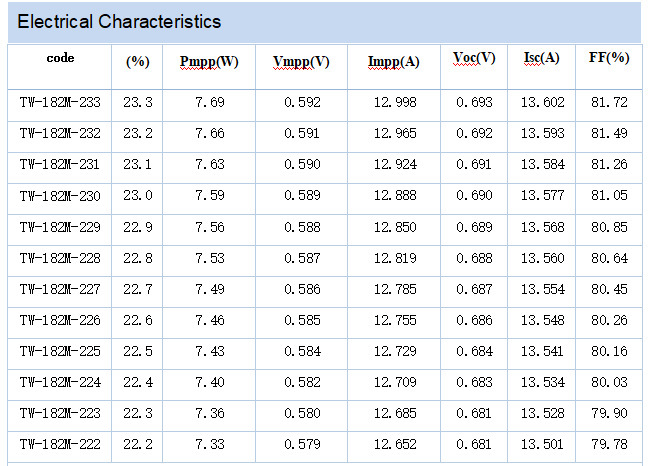Viewport: 648px width, 466px height.
Task: Click the 12.998 Impp value
Action: pyautogui.click(x=394, y=102)
